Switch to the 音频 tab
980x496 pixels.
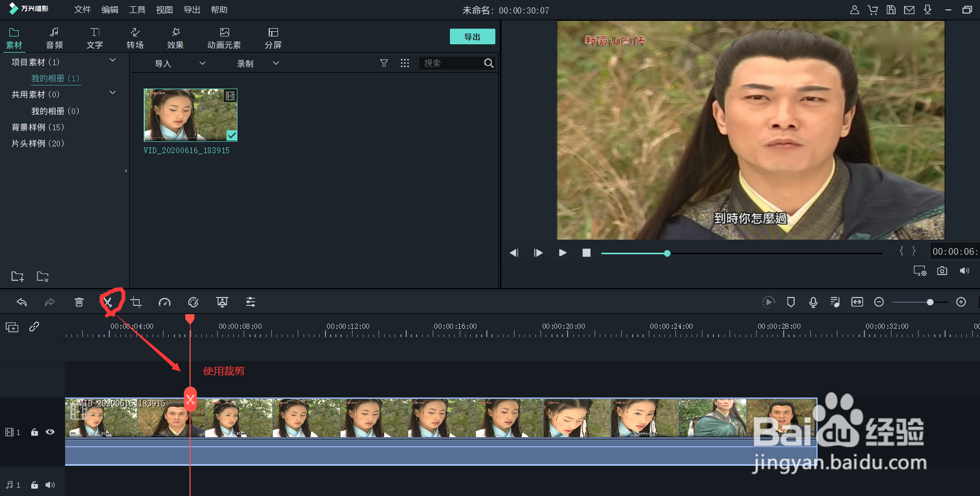click(54, 39)
